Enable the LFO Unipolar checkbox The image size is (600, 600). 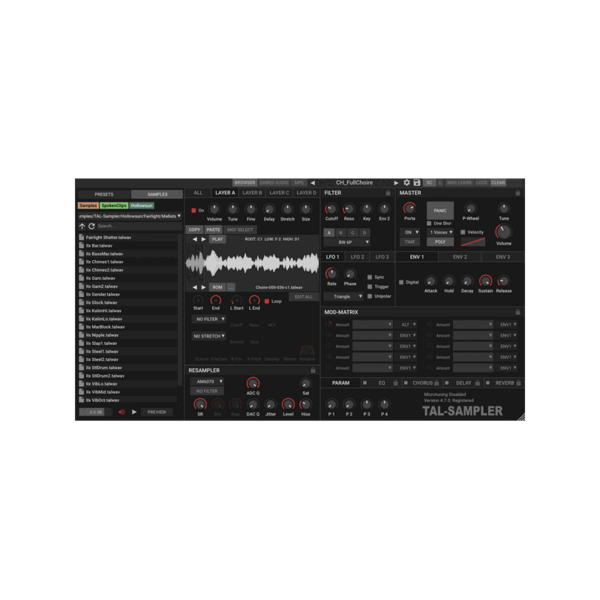(370, 296)
